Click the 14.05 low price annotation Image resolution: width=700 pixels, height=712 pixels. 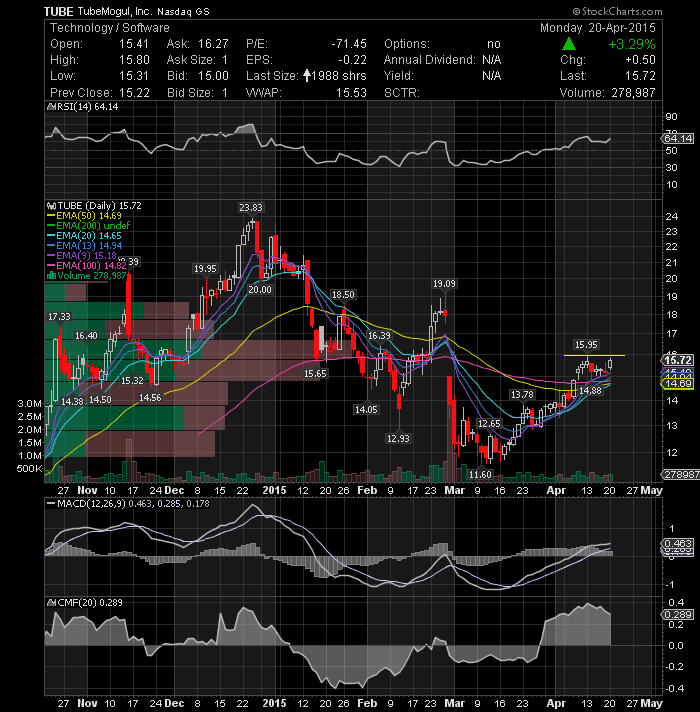[x=366, y=410]
